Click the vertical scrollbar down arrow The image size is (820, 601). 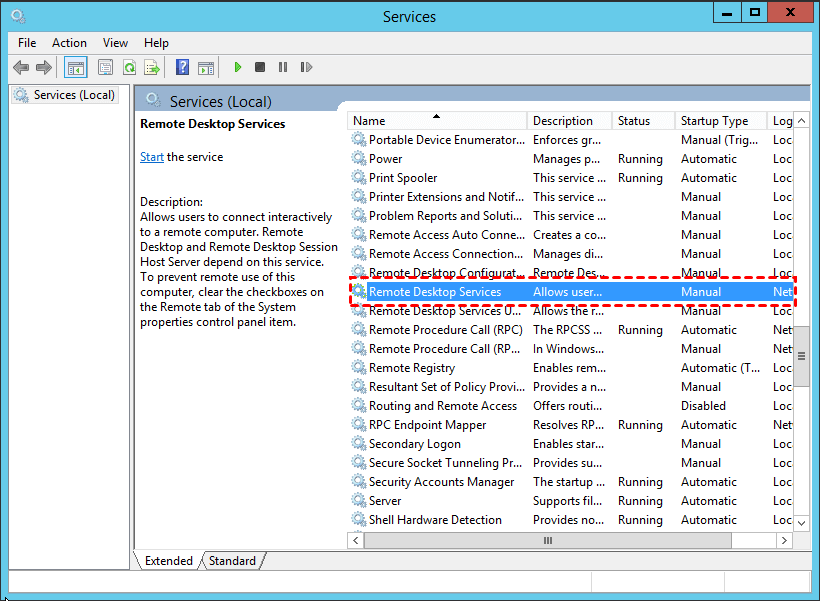(802, 521)
